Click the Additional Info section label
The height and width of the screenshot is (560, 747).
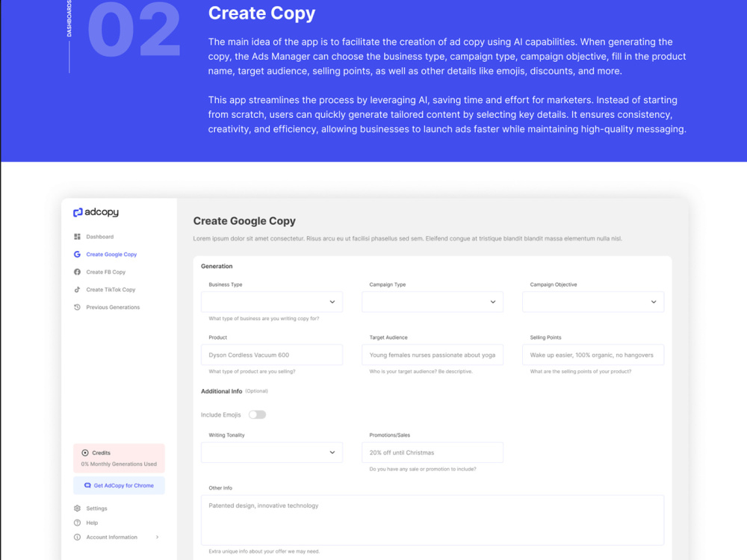pos(222,391)
